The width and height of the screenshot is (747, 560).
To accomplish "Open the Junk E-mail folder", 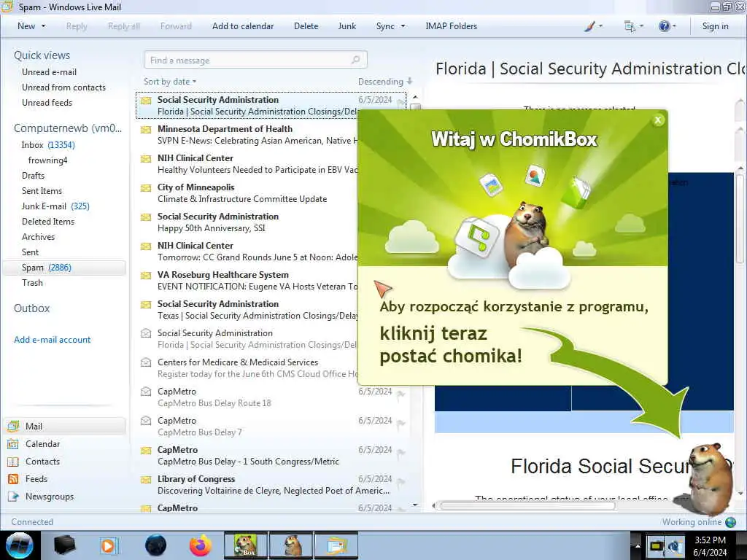I will [x=55, y=206].
